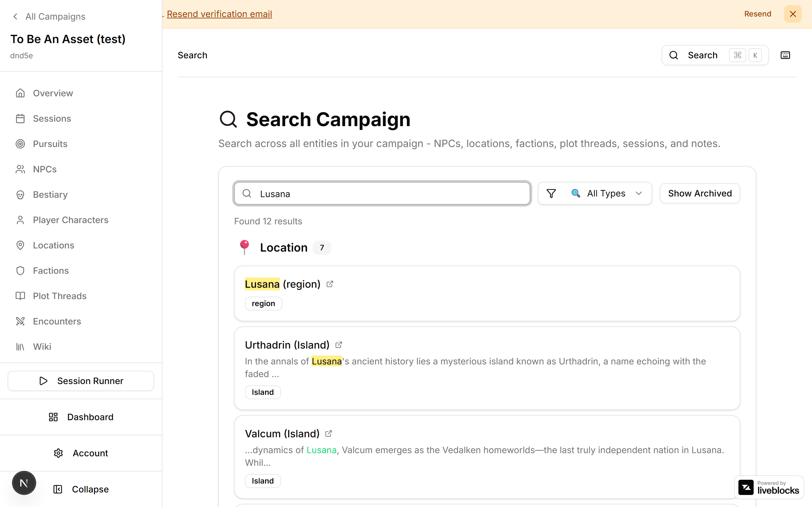812x507 pixels.
Task: Launch the Session Runner
Action: pyautogui.click(x=81, y=381)
